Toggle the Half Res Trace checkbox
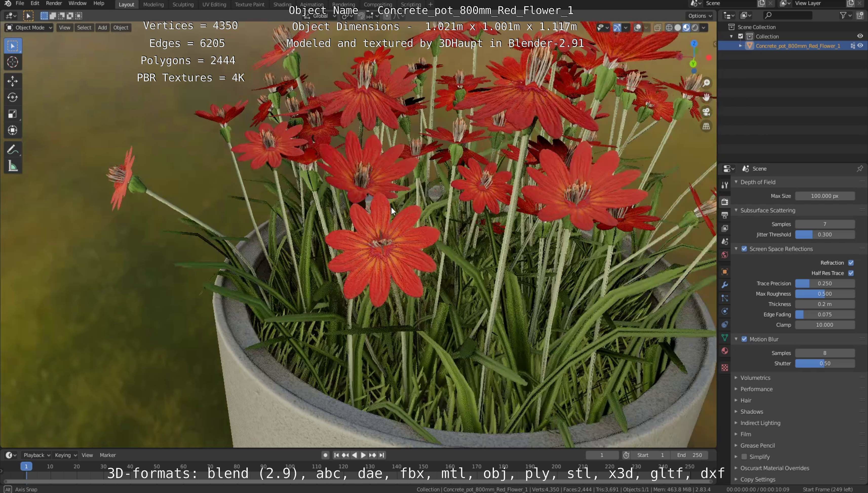 click(x=851, y=273)
